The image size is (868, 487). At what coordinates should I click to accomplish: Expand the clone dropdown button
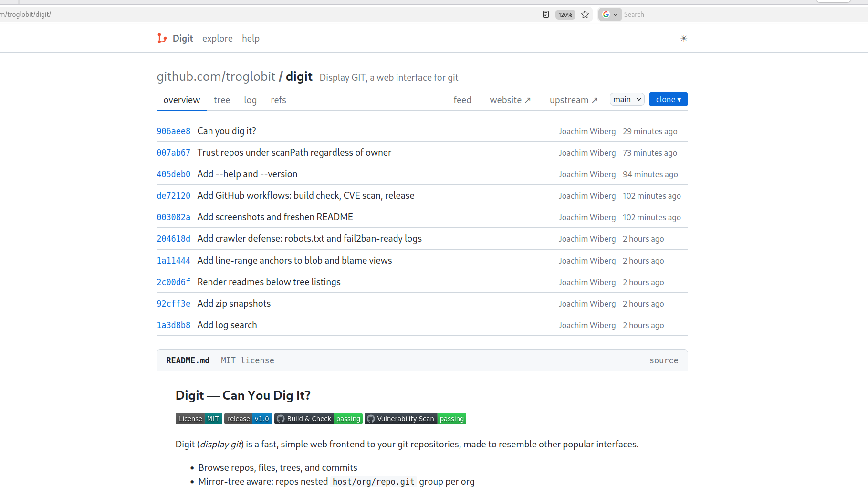point(668,99)
